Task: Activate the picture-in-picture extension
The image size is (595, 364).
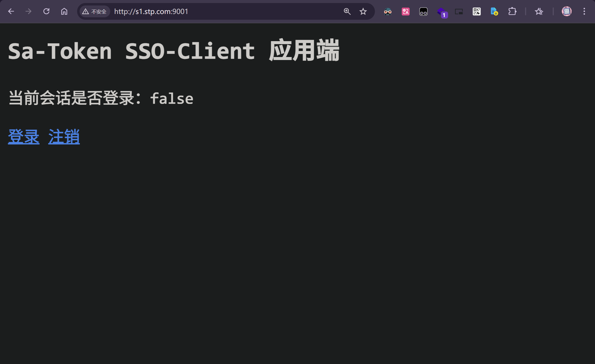Action: pos(459,12)
